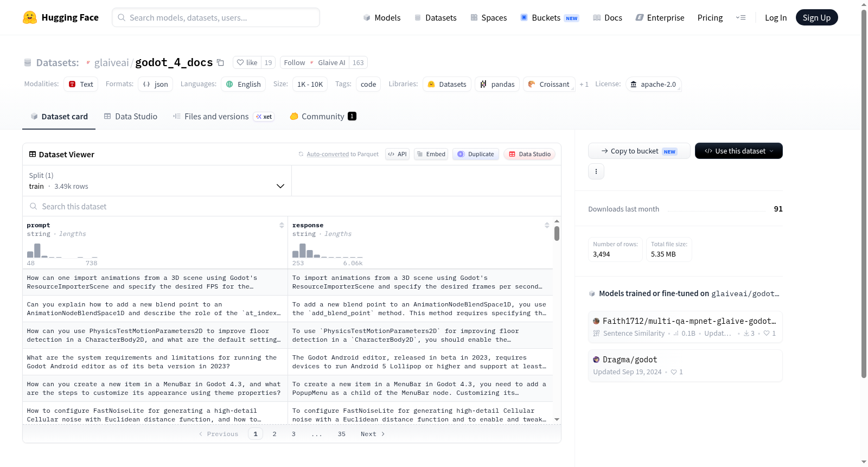Click search magnifier in dataset search
The height and width of the screenshot is (467, 868).
(34, 206)
